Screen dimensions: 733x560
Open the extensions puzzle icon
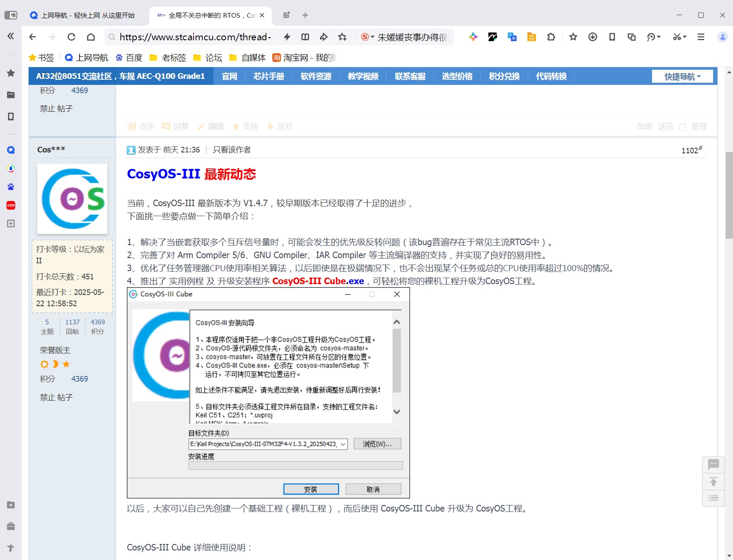(x=551, y=37)
